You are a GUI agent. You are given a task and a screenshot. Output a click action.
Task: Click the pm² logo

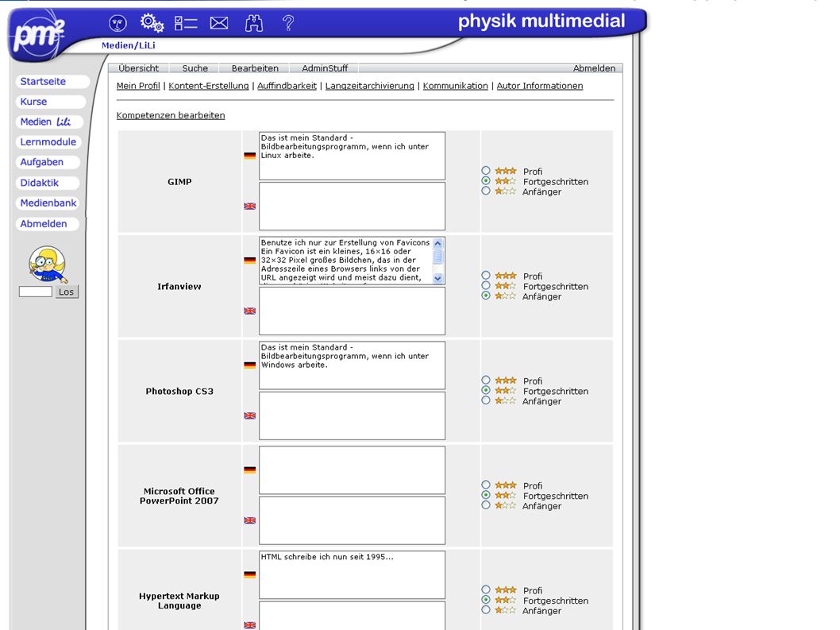coord(39,36)
